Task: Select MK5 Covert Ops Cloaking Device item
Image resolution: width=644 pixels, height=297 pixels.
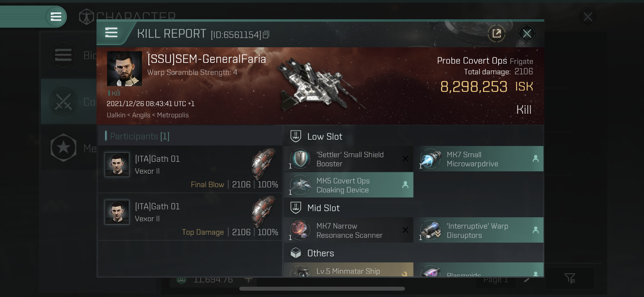Action: pos(348,185)
